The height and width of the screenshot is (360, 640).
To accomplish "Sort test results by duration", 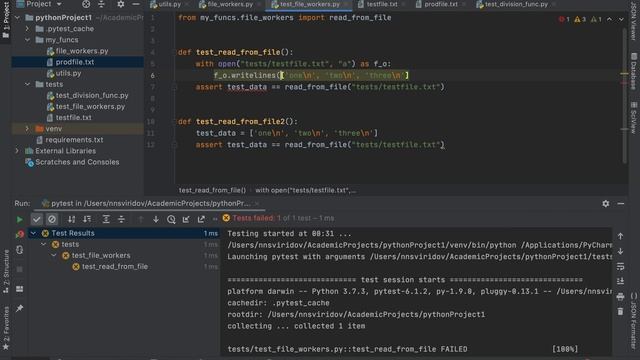I will pyautogui.click(x=87, y=219).
